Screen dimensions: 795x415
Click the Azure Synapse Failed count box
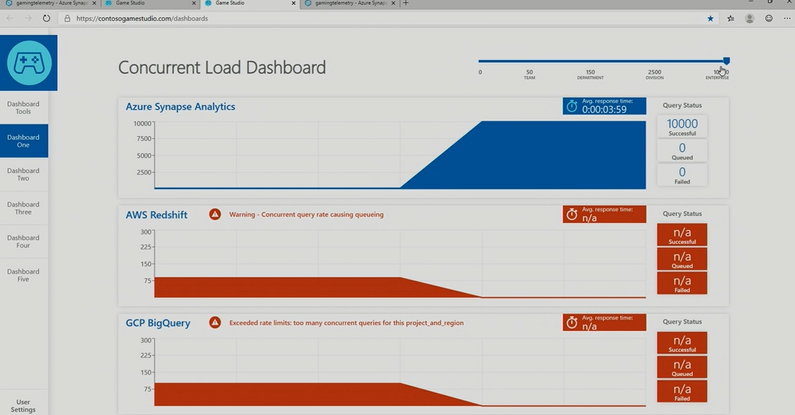[x=681, y=174]
